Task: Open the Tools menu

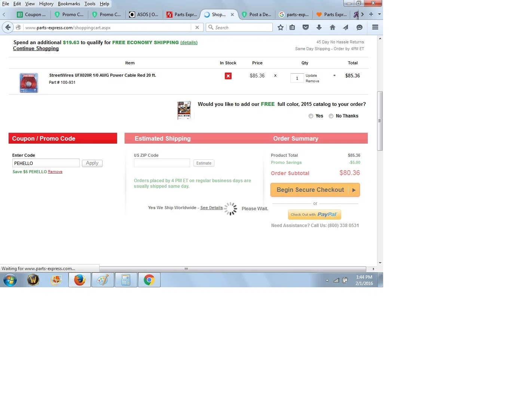Action: 90,4
